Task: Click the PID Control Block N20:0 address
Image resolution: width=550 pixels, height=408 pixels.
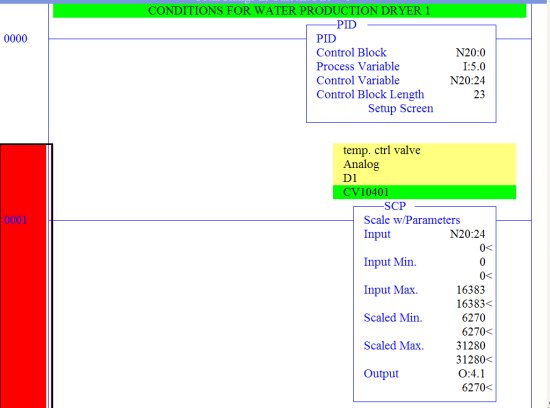Action: (x=470, y=53)
